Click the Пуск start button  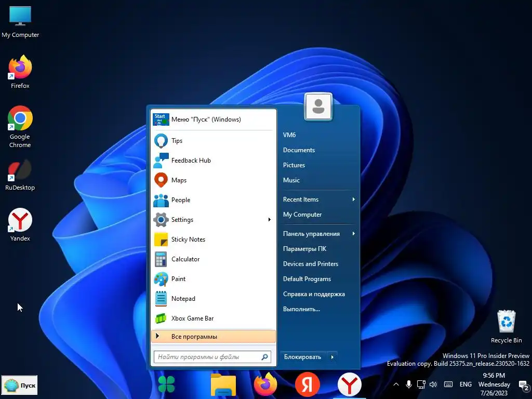19,385
